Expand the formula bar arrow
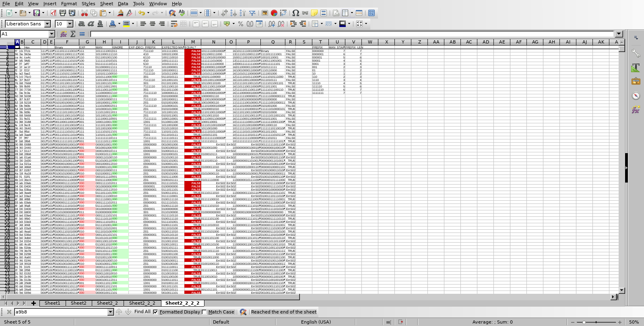Viewport: 644px width, 326px height. point(619,34)
